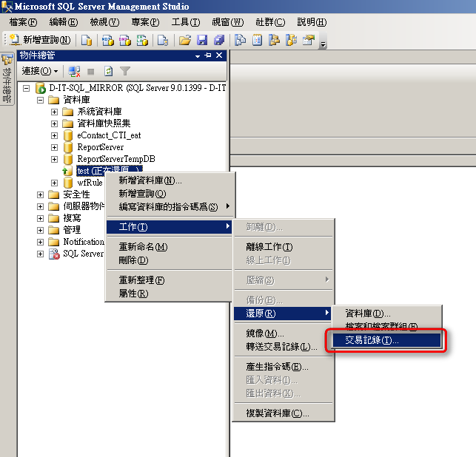Select 轉送交易記錄(L)... menu item
This screenshot has width=476, height=457.
(284, 347)
